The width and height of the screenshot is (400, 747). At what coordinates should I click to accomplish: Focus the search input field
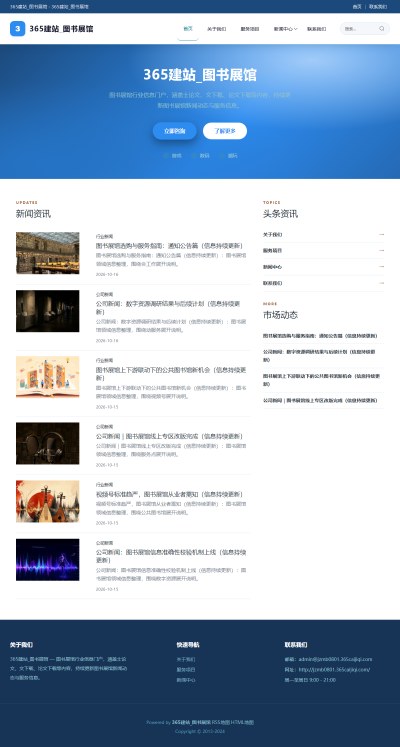[360, 29]
